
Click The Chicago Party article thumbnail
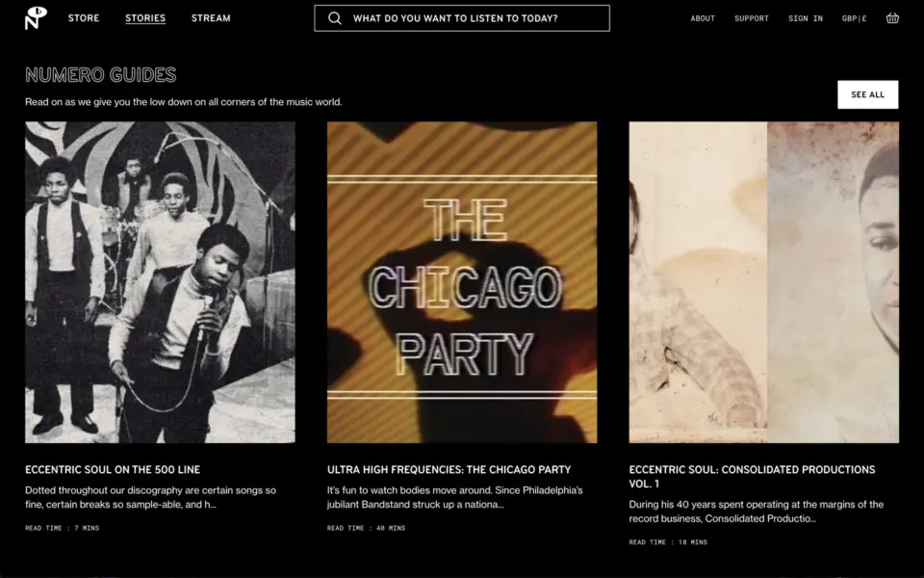462,281
